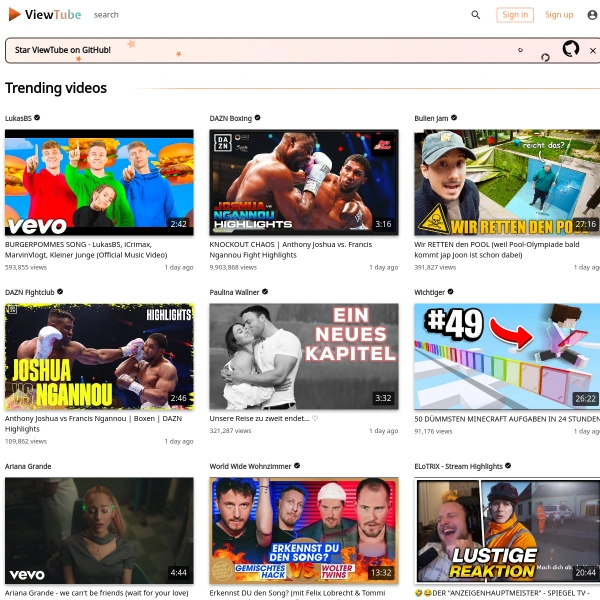Click verified badge next to LukasBS

tap(37, 118)
